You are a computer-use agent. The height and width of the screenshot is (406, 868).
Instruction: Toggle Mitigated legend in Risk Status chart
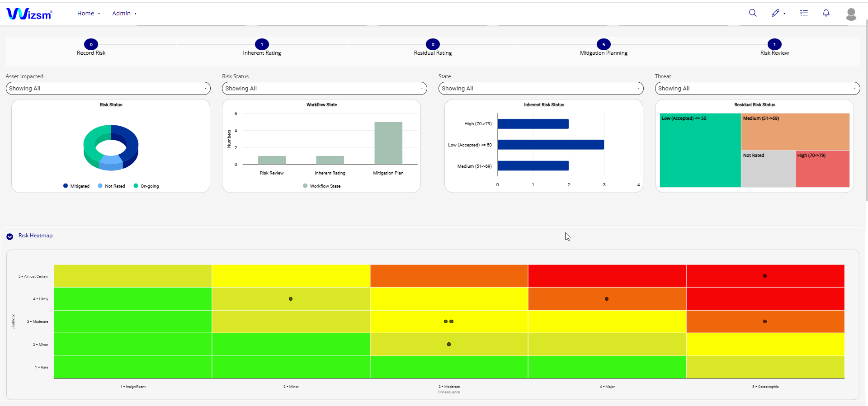76,186
